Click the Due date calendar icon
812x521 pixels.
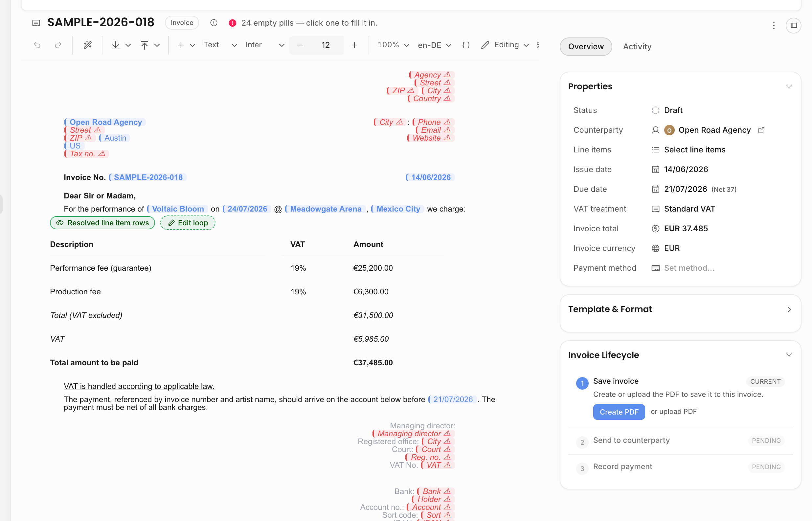pyautogui.click(x=655, y=189)
